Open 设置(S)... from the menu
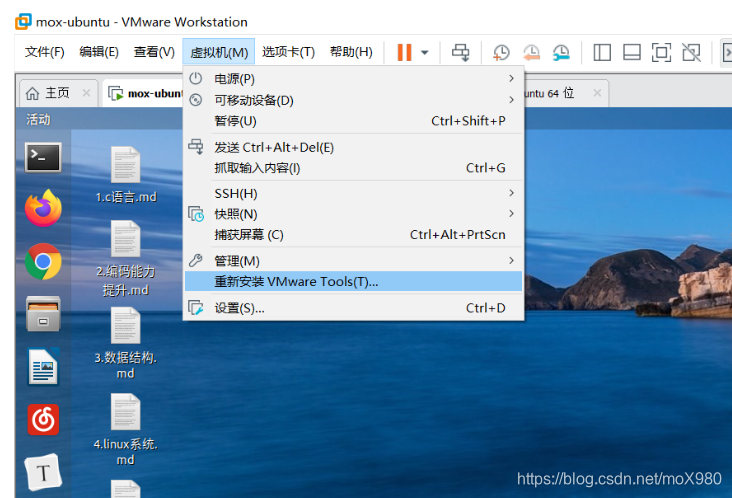This screenshot has height=498, width=732. (353, 308)
